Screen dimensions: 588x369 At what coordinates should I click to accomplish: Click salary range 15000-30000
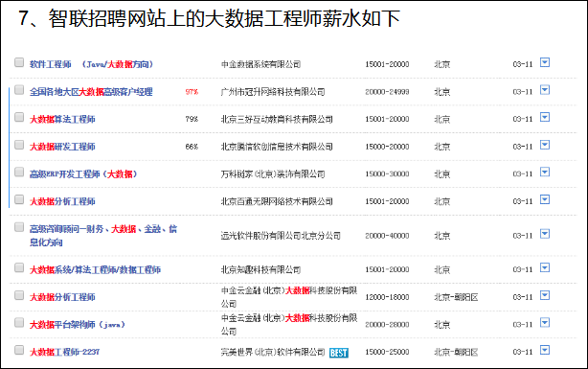click(387, 173)
